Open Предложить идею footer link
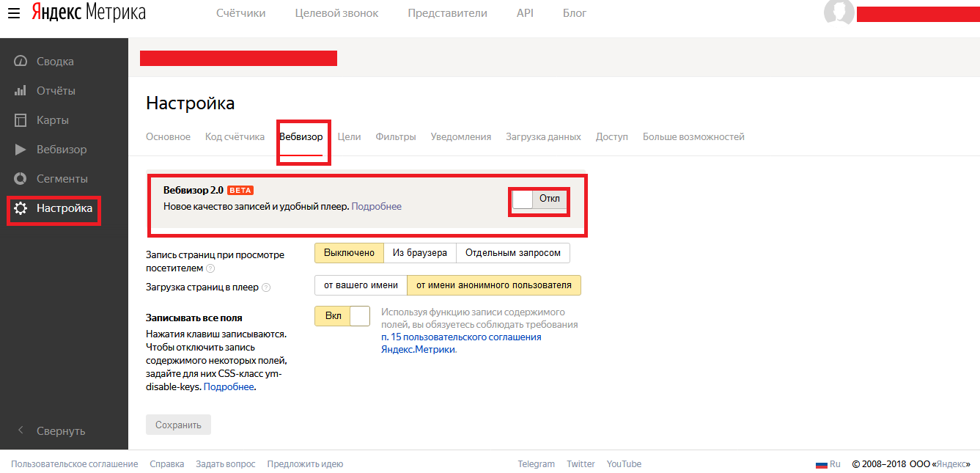The width and height of the screenshot is (980, 473). 305,464
